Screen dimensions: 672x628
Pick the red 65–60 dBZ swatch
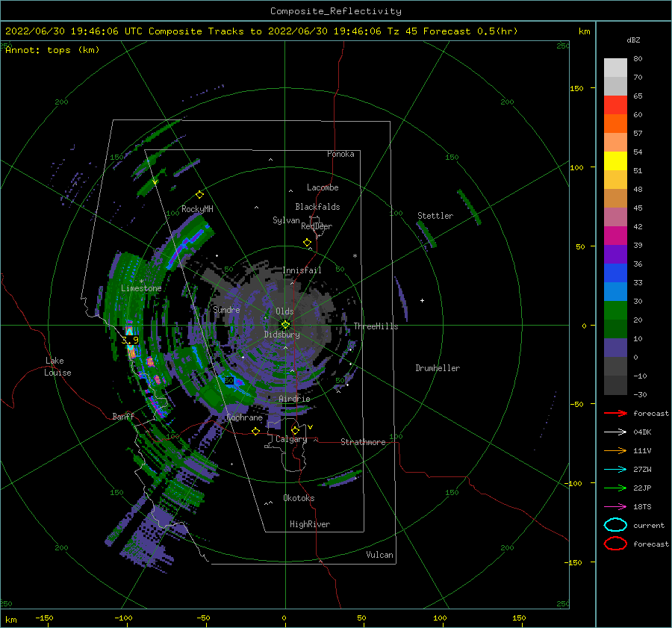[615, 105]
